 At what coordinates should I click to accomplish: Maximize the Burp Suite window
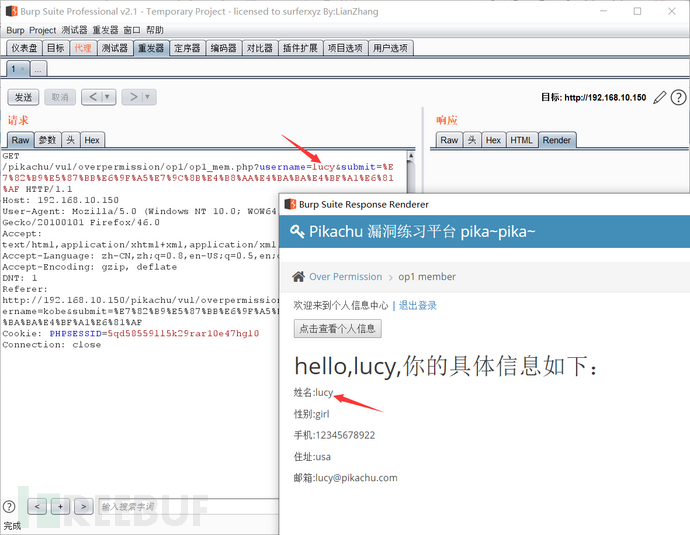pos(637,11)
